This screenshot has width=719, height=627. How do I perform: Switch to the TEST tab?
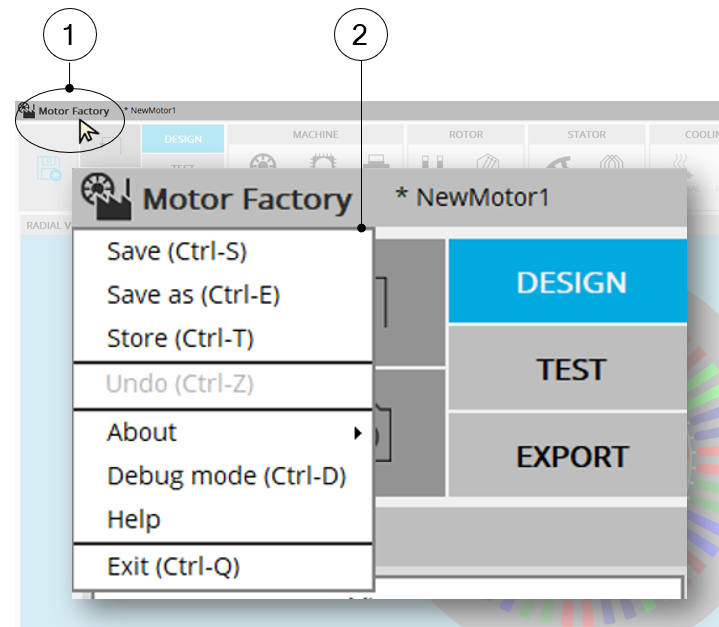coord(571,369)
